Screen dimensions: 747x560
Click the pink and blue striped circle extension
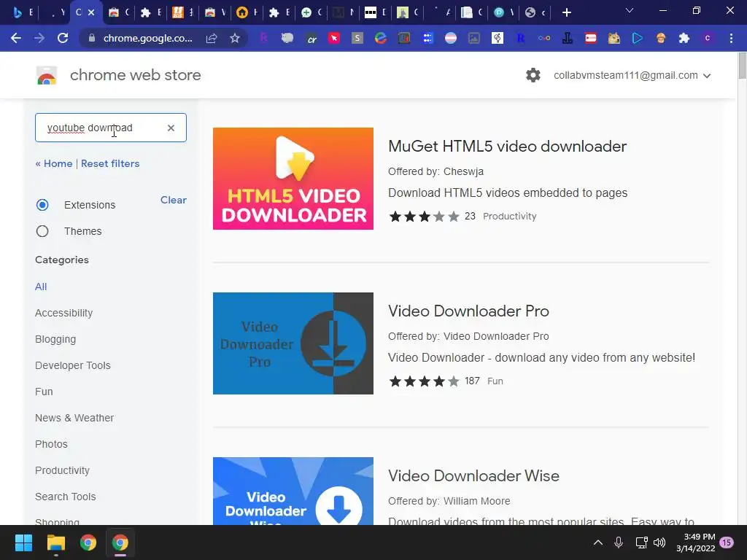click(x=451, y=38)
